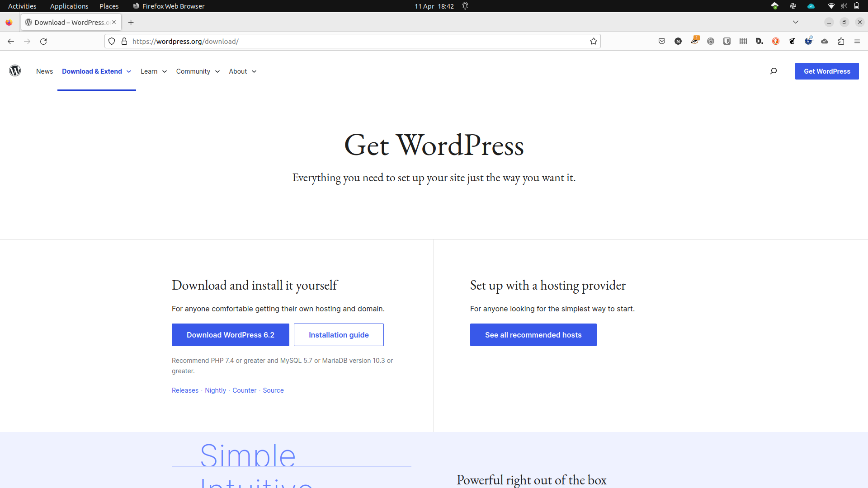The height and width of the screenshot is (488, 868).
Task: Open the Counter link
Action: [244, 390]
